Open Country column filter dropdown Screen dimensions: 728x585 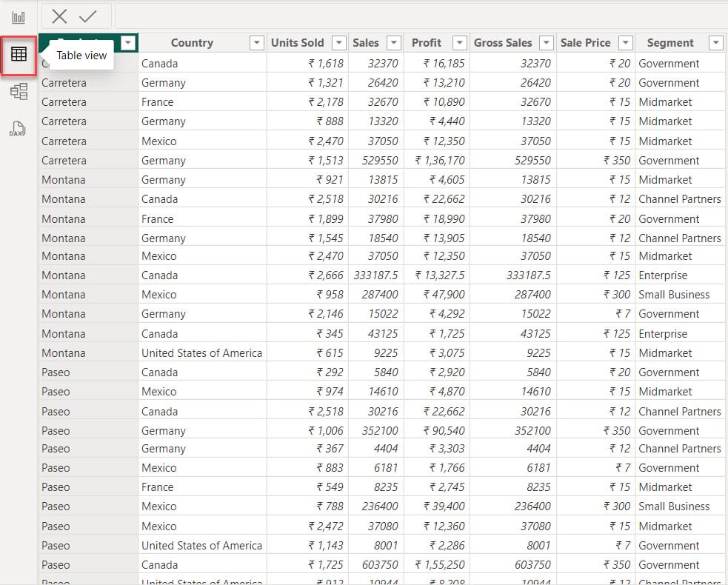257,43
